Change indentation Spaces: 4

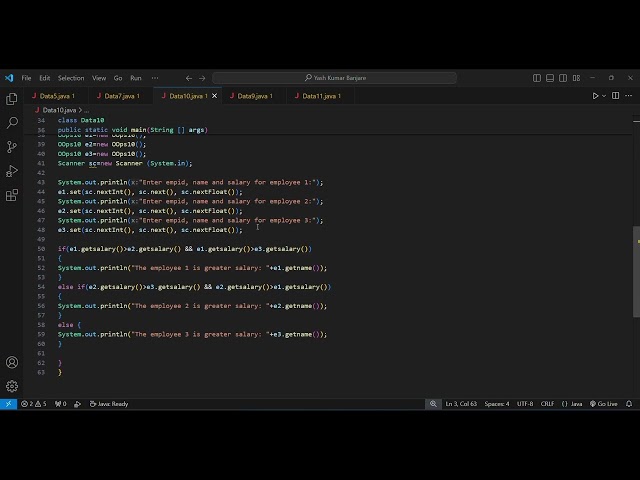click(497, 404)
